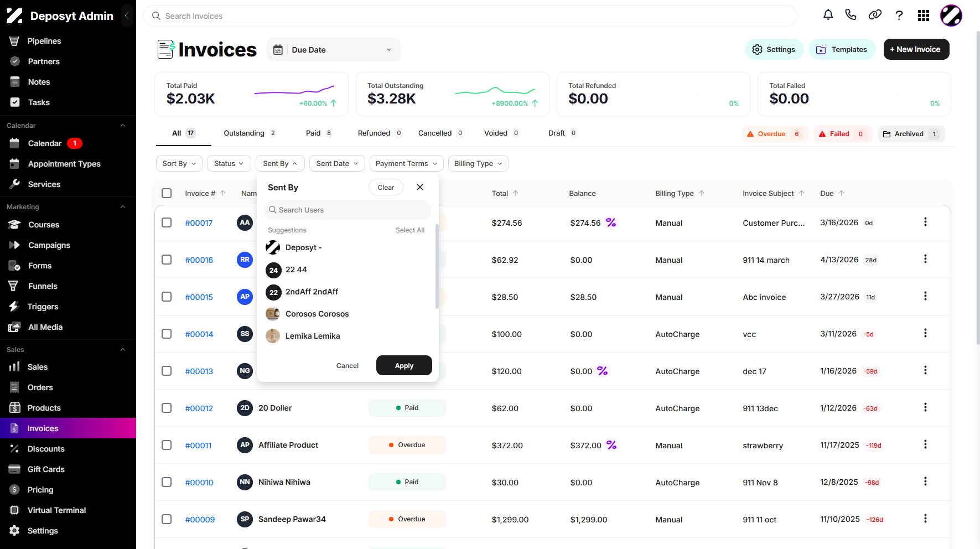Apply the Sent By filter
The image size is (980, 549).
coord(404,365)
